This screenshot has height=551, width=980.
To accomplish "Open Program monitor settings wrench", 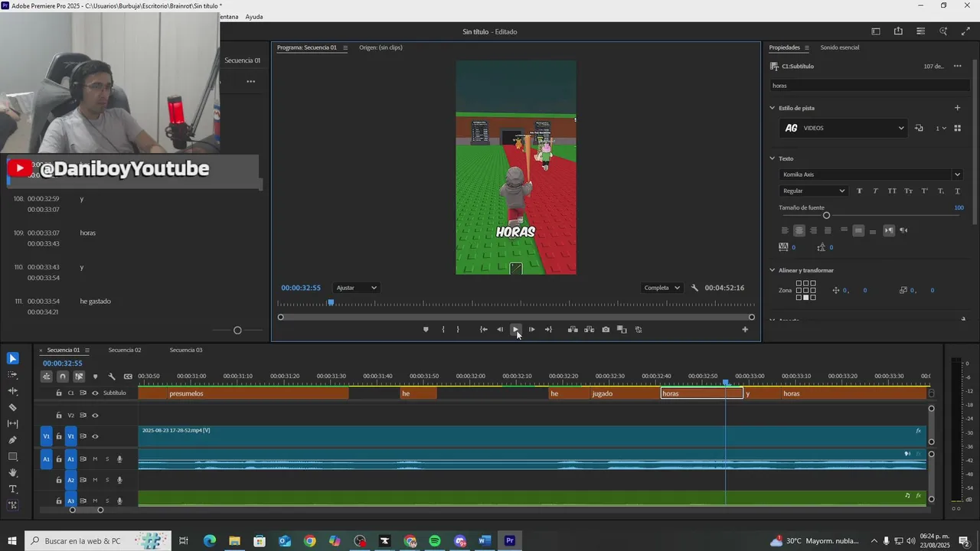I will click(694, 288).
